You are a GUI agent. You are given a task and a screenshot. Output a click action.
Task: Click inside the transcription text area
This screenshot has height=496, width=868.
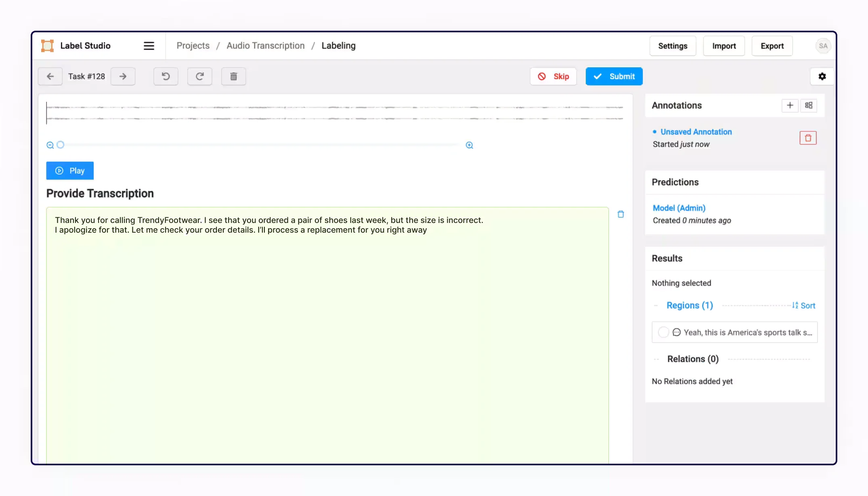click(327, 335)
